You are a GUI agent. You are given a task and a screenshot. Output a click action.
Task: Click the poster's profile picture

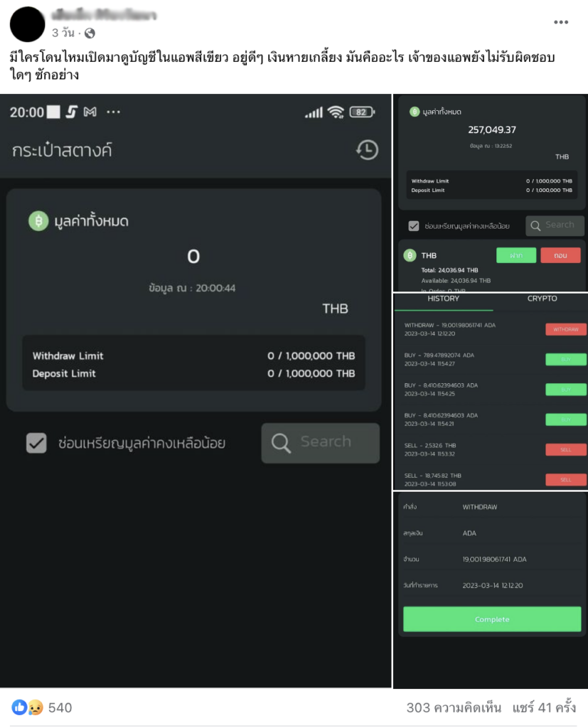tap(28, 24)
